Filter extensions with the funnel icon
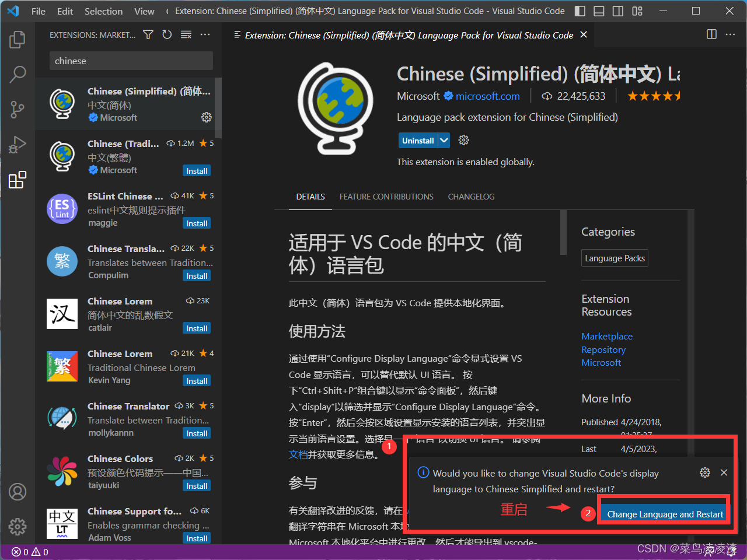The image size is (747, 560). coord(148,35)
